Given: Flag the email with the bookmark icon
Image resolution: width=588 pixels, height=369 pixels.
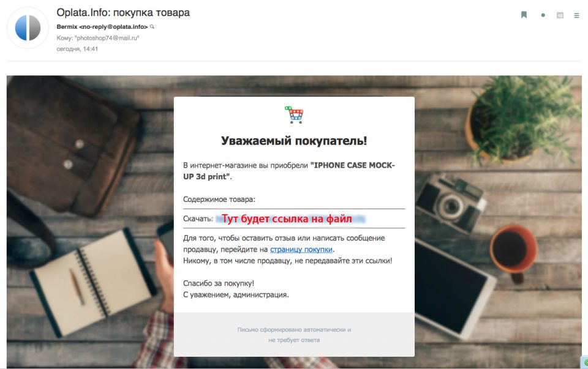Looking at the screenshot, I should [524, 15].
